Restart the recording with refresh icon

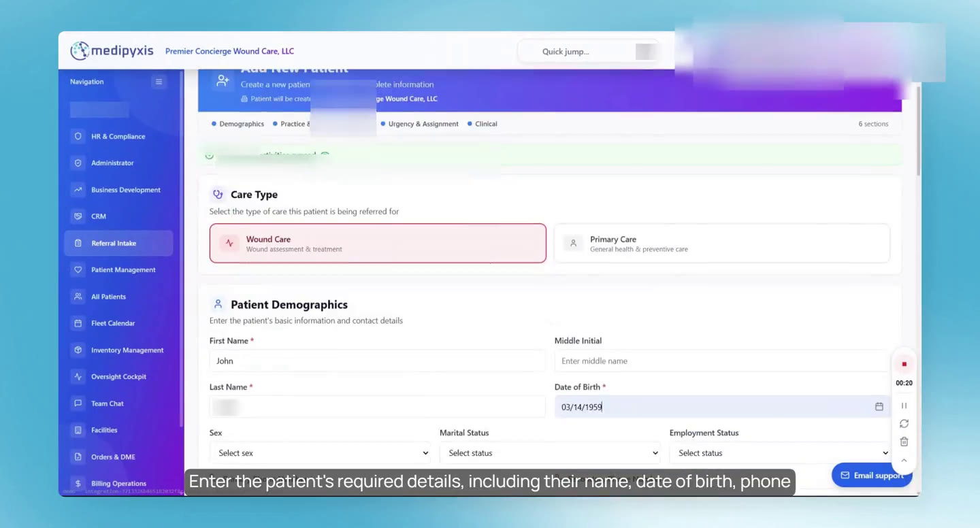(904, 424)
